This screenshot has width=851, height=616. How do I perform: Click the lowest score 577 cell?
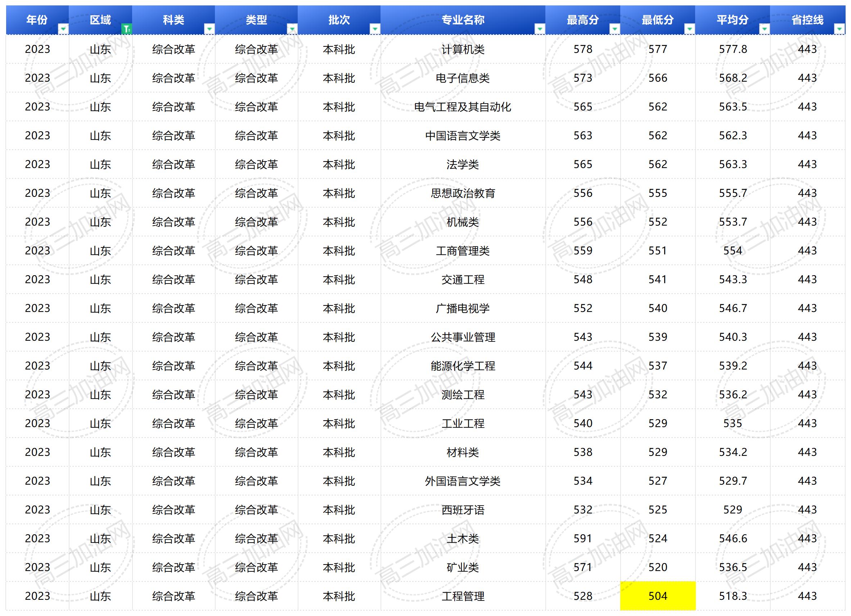[658, 49]
